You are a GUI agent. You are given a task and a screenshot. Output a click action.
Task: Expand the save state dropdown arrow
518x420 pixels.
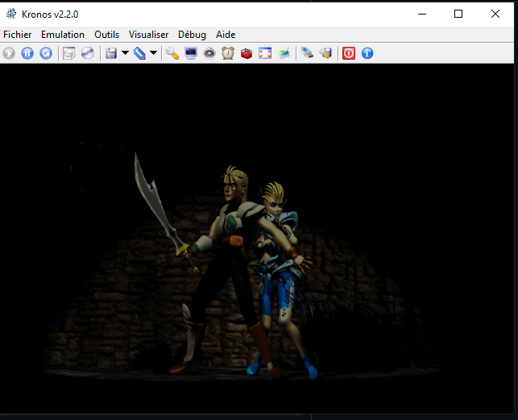tap(125, 53)
